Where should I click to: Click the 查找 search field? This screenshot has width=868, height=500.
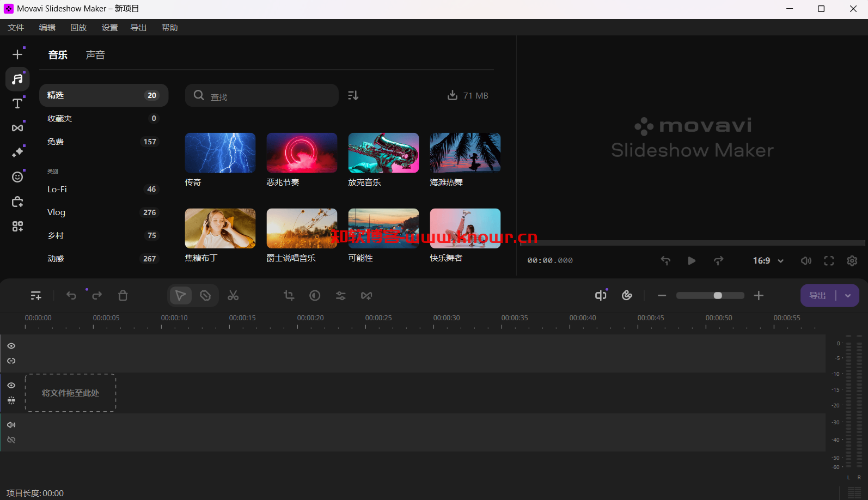click(262, 95)
